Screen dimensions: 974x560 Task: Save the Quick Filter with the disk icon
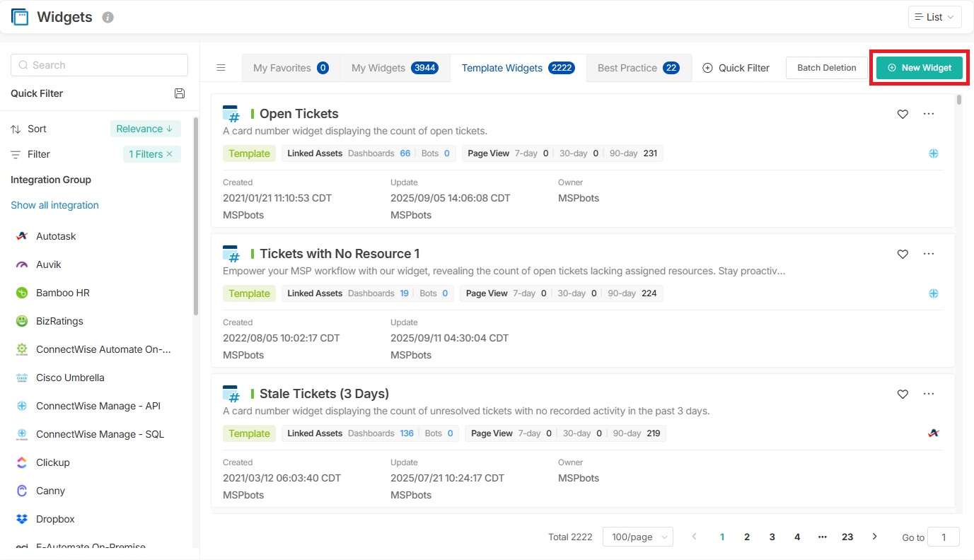pos(180,93)
